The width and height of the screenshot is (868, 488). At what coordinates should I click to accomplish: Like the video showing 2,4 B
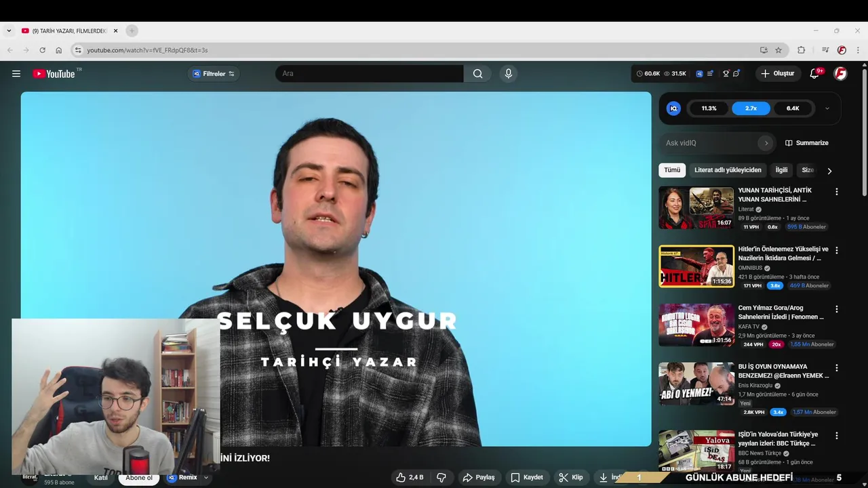pos(410,478)
